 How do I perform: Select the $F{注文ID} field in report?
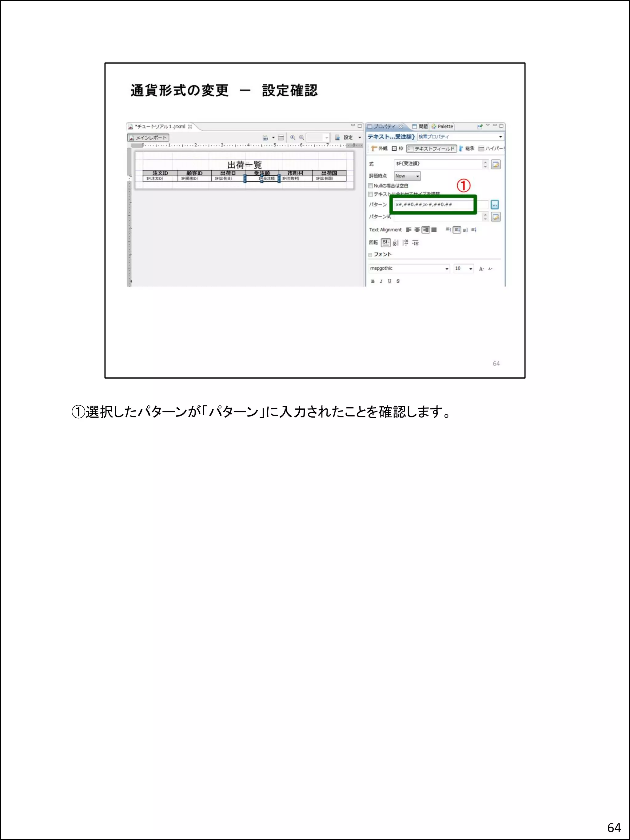click(160, 178)
